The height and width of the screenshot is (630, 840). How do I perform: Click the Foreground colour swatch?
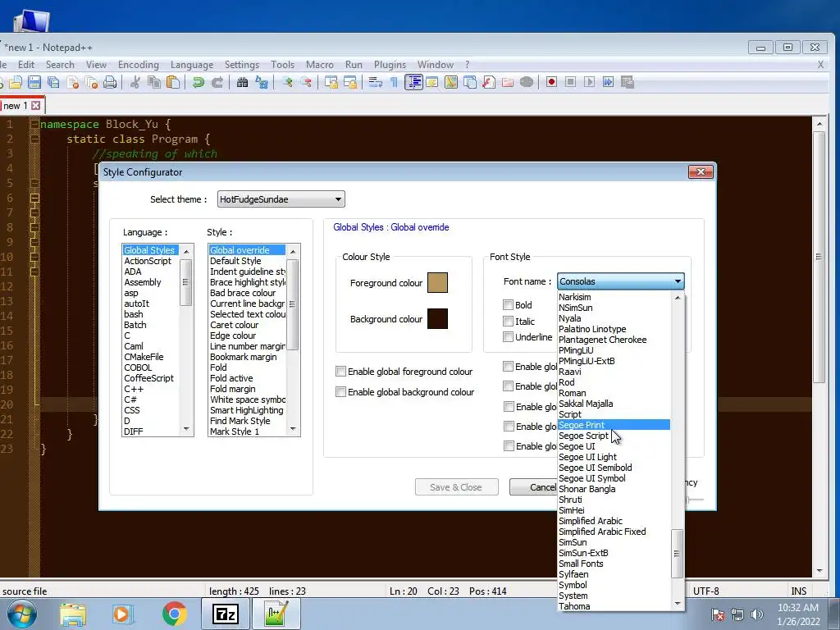[437, 282]
